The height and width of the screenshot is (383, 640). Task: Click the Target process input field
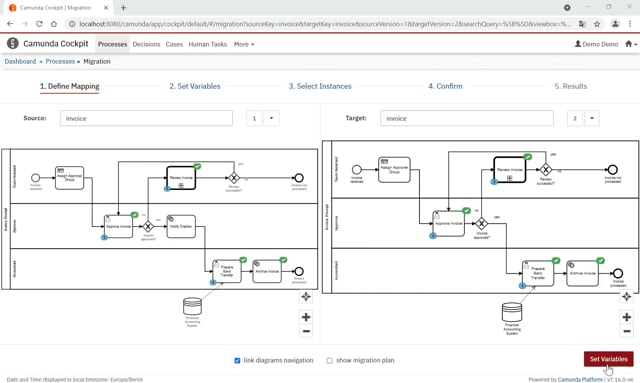(467, 118)
